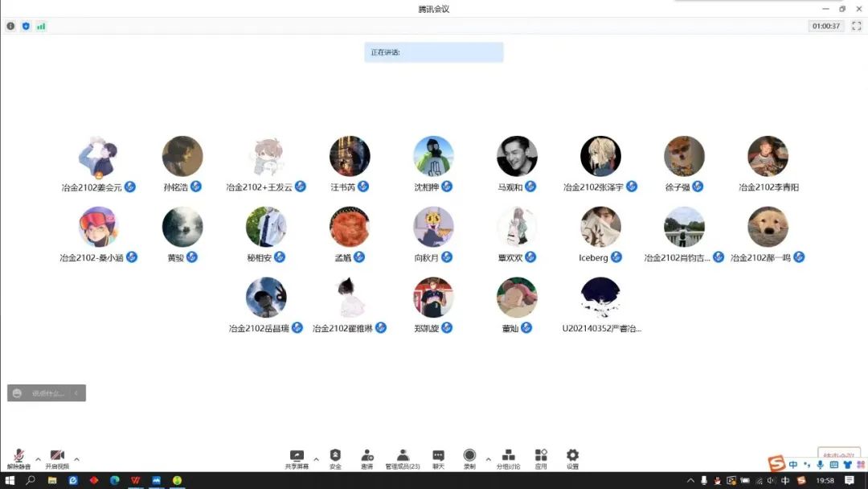Click the mic status icon beside 黄骏

click(x=191, y=257)
